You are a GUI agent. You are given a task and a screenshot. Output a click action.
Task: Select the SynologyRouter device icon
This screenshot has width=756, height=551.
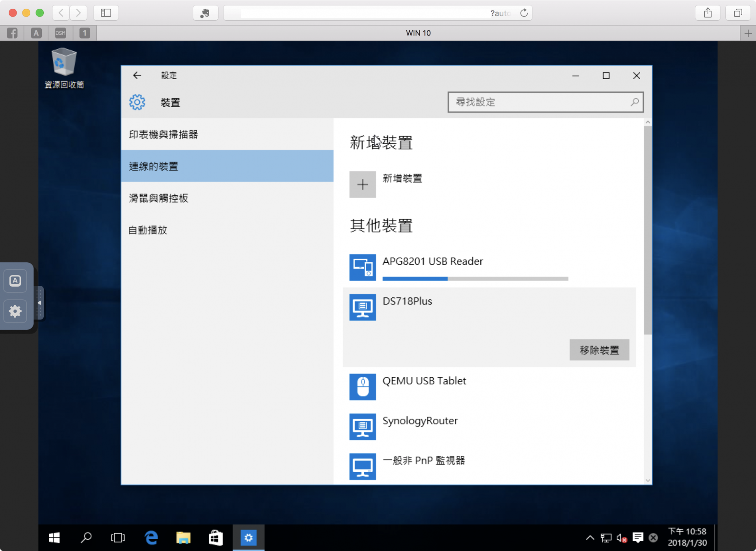(x=362, y=426)
